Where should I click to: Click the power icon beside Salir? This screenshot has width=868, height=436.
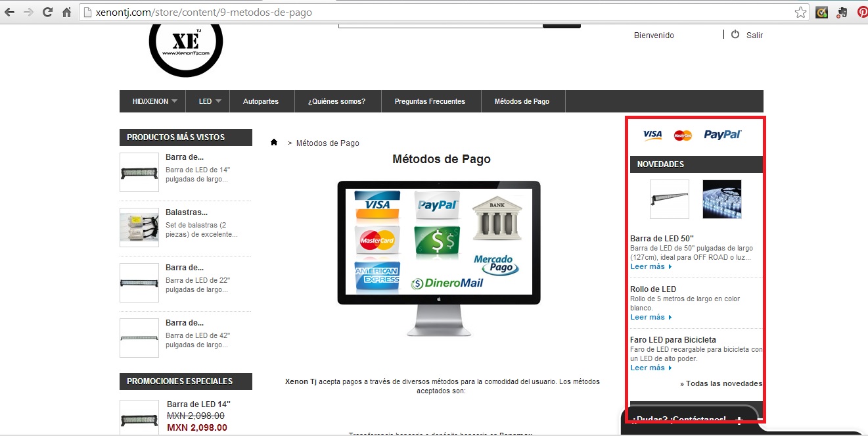(735, 34)
